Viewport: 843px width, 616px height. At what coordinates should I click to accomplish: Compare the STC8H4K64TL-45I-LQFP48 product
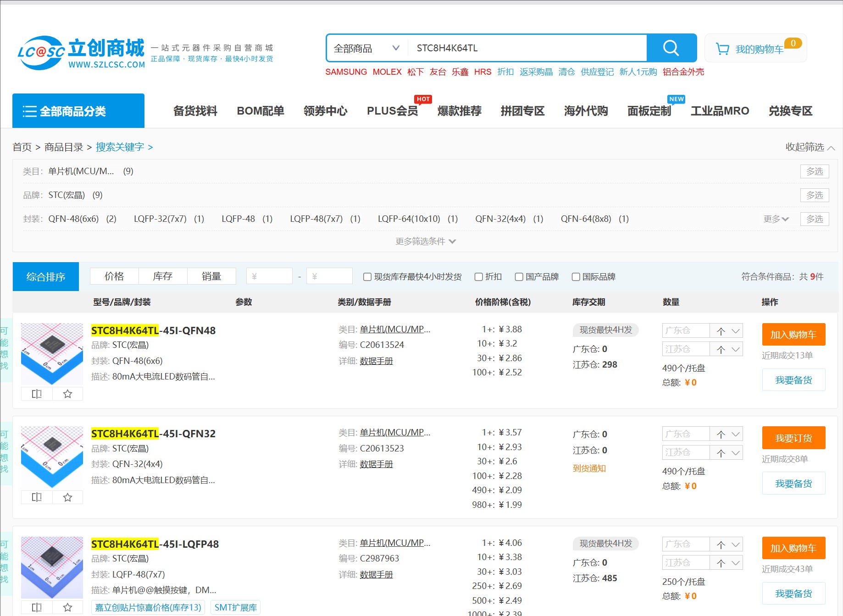coord(37,607)
